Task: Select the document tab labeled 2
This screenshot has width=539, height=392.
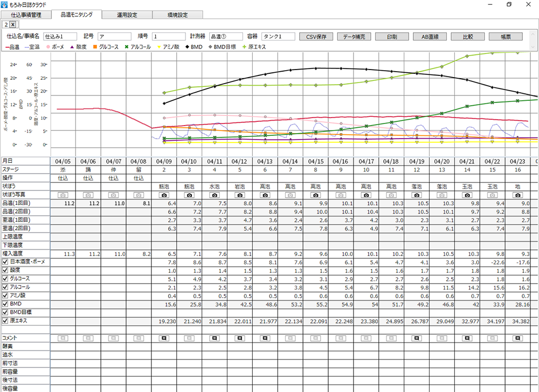Action: (6, 25)
